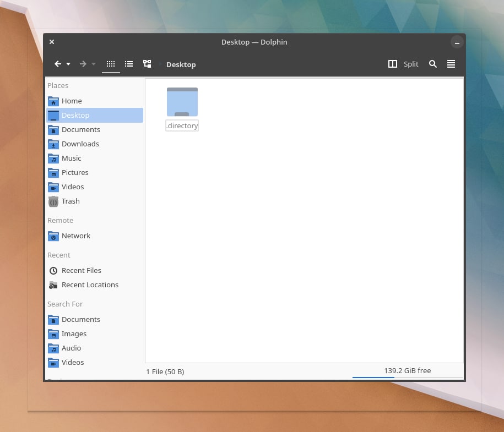Toggle Split view icon
This screenshot has height=432, width=504.
pos(393,64)
